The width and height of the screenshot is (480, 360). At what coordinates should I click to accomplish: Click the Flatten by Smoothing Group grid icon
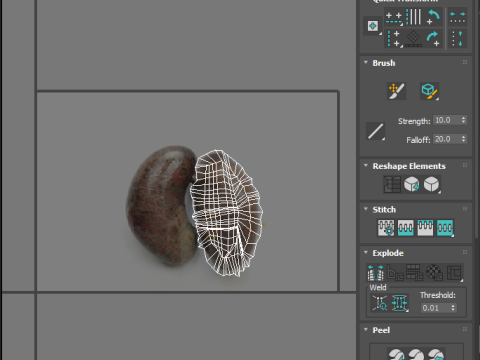click(x=415, y=273)
